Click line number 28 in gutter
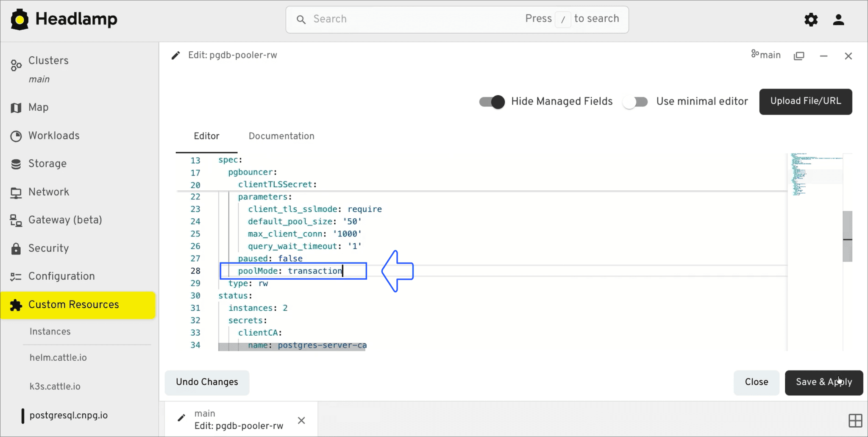Image resolution: width=868 pixels, height=437 pixels. 195,271
